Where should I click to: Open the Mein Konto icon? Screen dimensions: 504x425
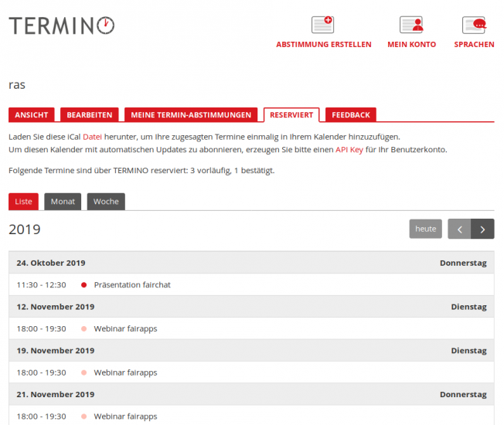[x=411, y=25]
